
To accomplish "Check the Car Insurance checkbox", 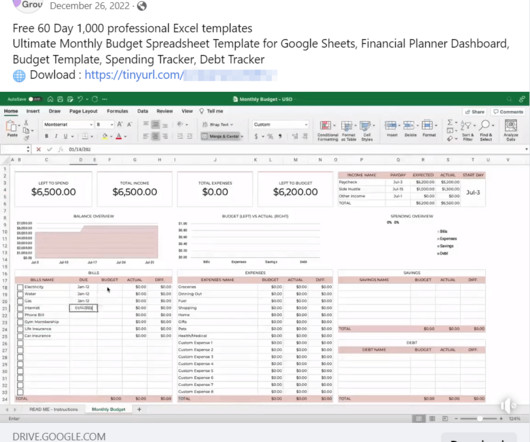I will [20, 336].
